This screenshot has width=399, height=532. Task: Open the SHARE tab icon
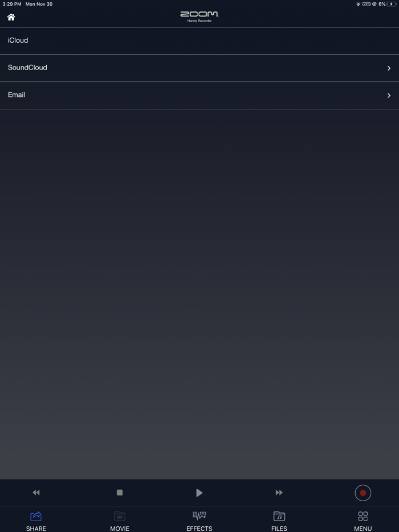coord(36,517)
